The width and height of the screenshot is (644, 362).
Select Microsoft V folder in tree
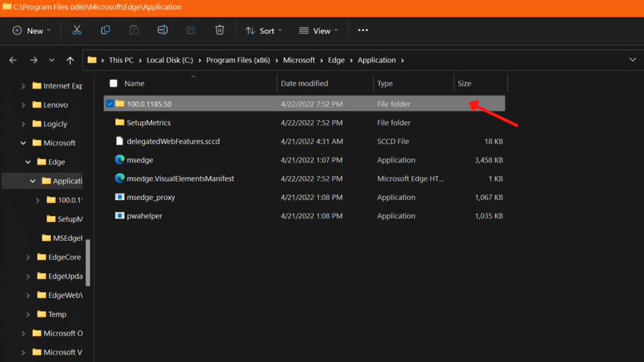pos(57,352)
